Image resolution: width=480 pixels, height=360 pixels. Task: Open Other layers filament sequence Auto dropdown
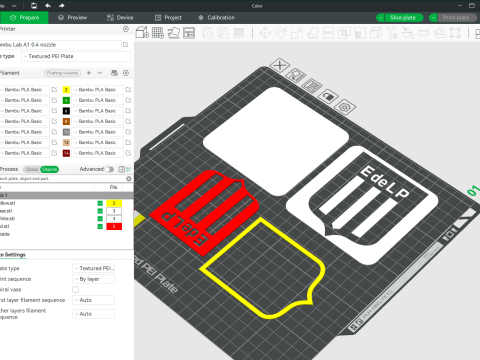93,314
